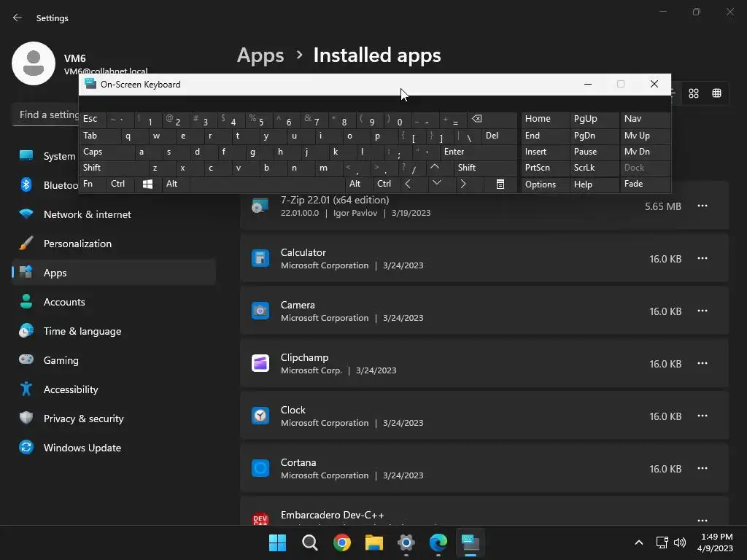Open Microsoft Edge from taskbar
Image resolution: width=747 pixels, height=560 pixels.
point(438,542)
